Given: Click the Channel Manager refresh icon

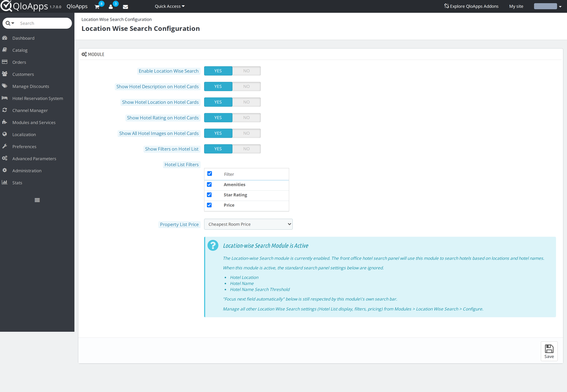Looking at the screenshot, I should (x=5, y=110).
